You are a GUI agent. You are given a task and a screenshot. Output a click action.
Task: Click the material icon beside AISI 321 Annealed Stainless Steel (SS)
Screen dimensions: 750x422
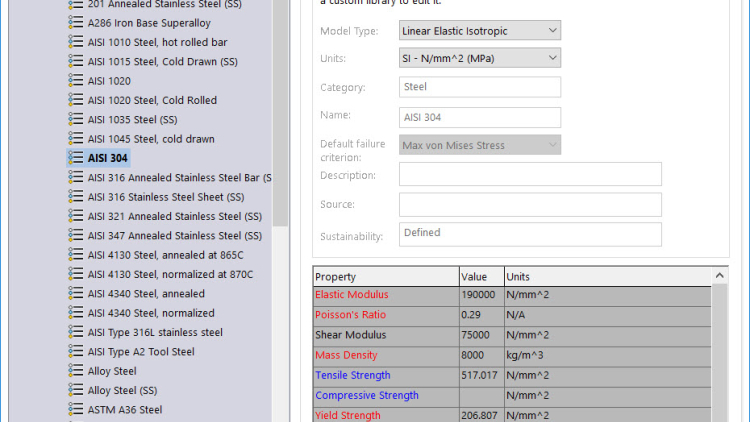(x=76, y=216)
